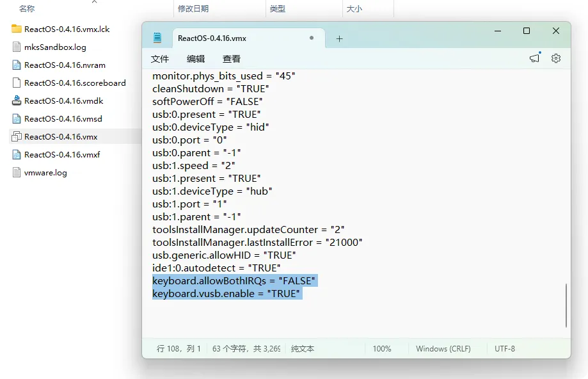Click line keyboard.vusb.enable = "TRUE"
This screenshot has width=588, height=379.
pyautogui.click(x=226, y=293)
